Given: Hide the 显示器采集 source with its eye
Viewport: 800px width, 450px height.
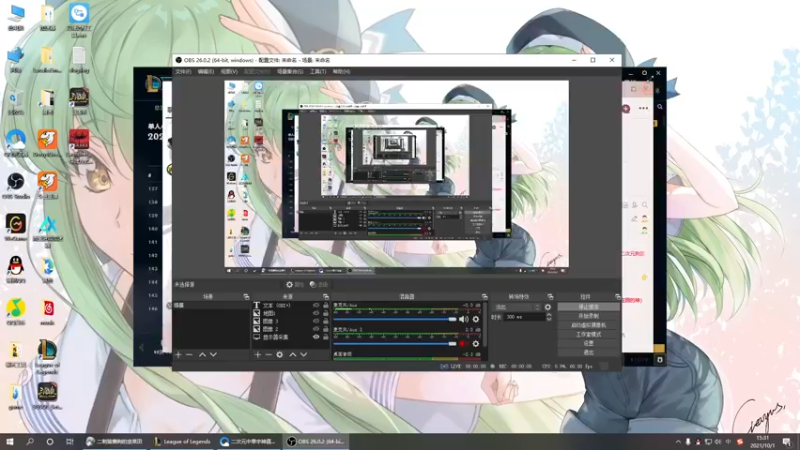Looking at the screenshot, I should pos(316,337).
